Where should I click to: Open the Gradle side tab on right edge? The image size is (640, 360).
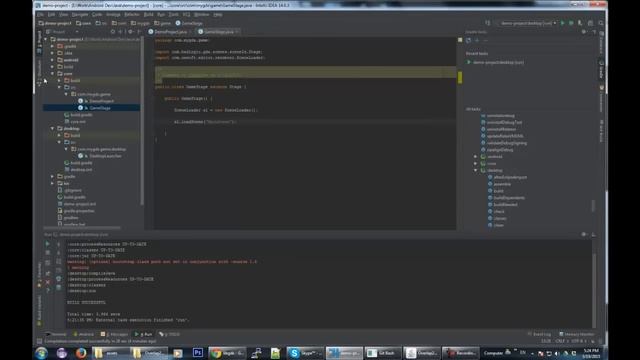tap(602, 70)
